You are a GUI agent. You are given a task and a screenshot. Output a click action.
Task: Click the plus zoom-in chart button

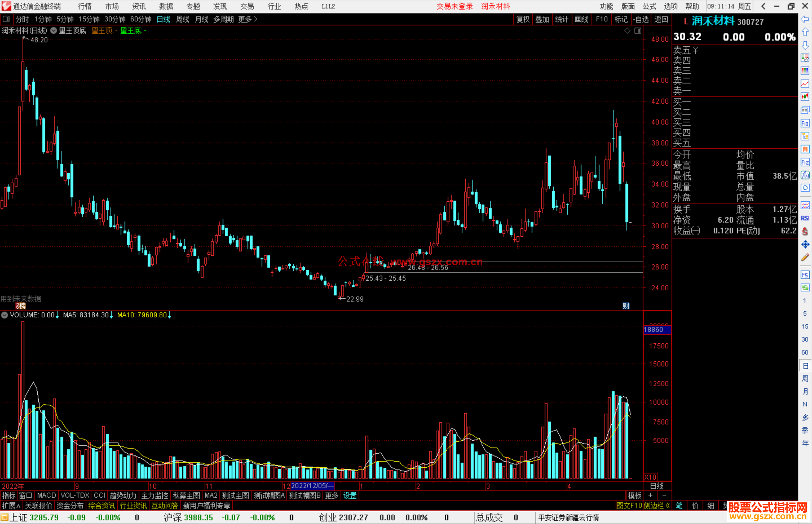click(650, 495)
